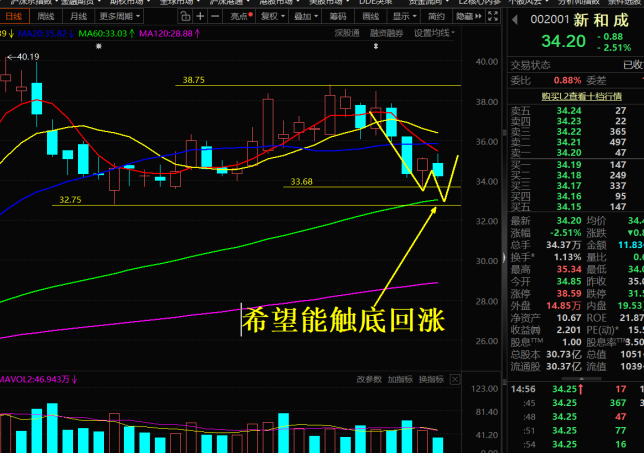Click 换手 value 1.13%

(568, 258)
